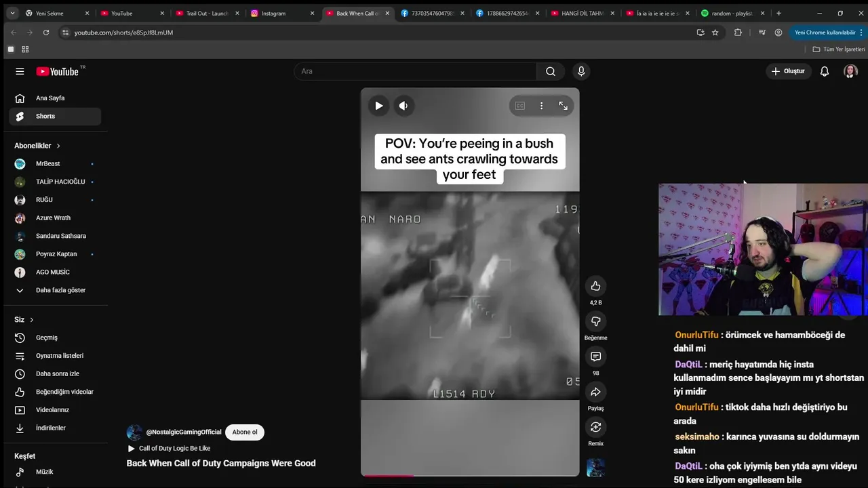The image size is (868, 488).
Task: Open the Chrome extensions puzzle icon
Action: 738,33
